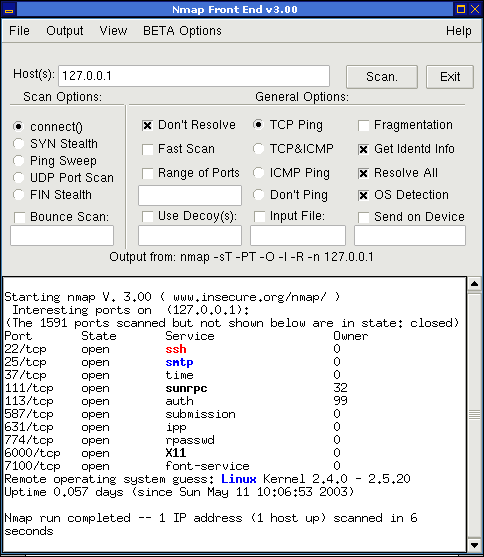Edit the Host(s) field containing 127.0.0.1
The image size is (484, 557).
[x=194, y=76]
